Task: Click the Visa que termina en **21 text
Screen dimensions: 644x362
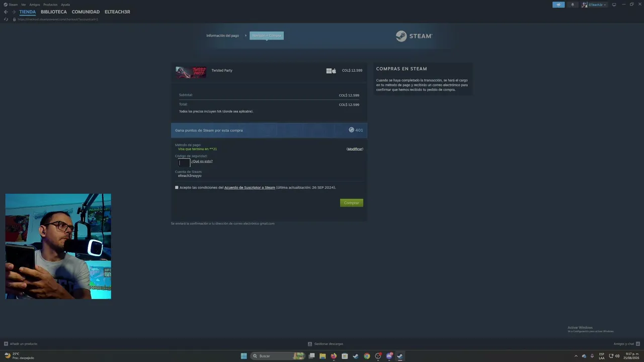Action: point(197,149)
